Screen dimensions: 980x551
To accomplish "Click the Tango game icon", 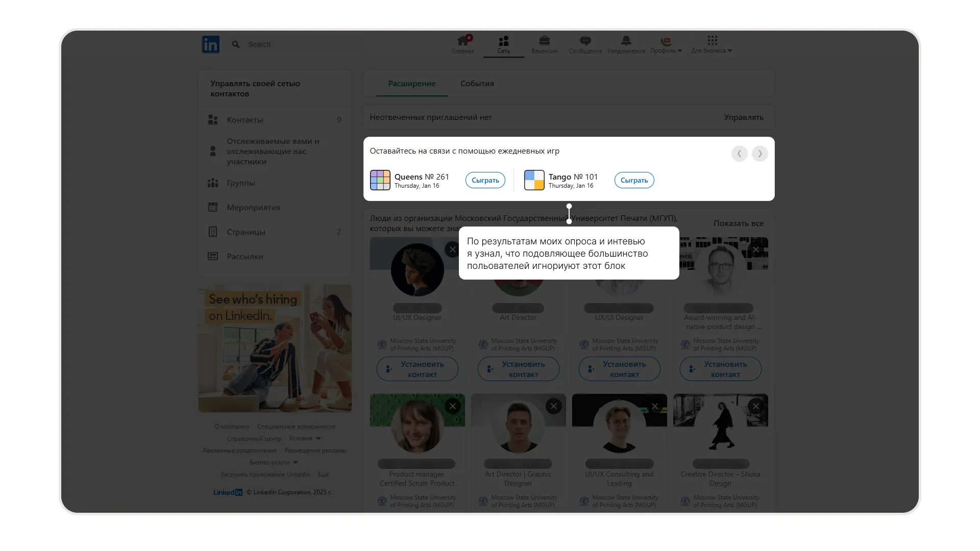I will point(534,180).
